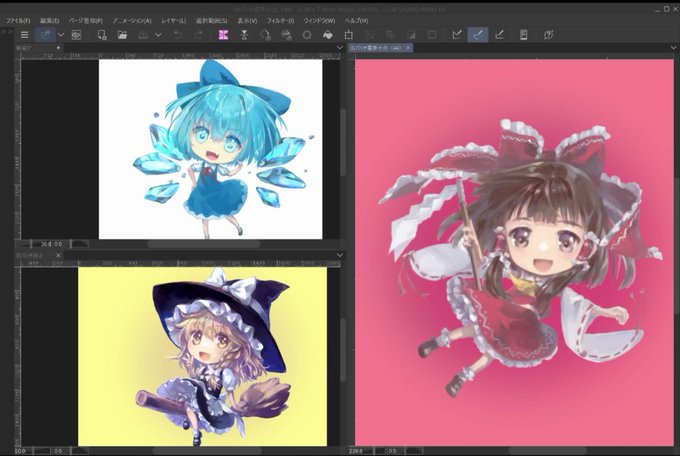Toggle Snap to Grid
This screenshot has width=680, height=456.
coord(499,35)
